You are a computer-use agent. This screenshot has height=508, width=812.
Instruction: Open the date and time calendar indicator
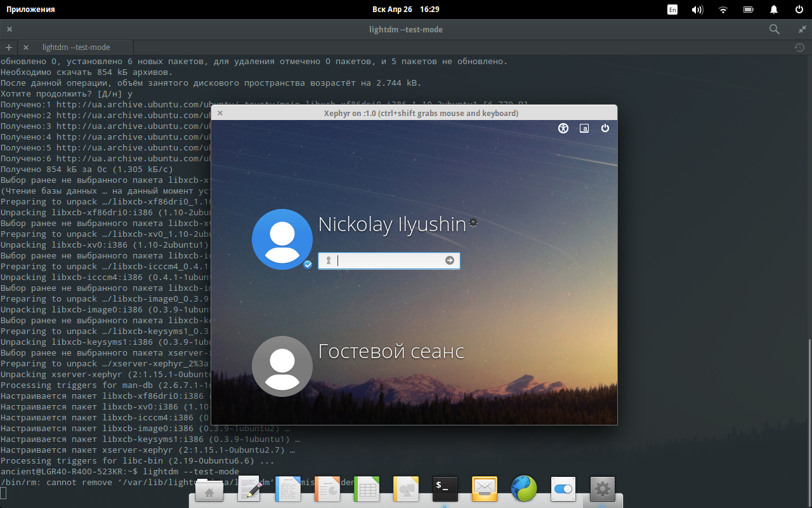405,10
